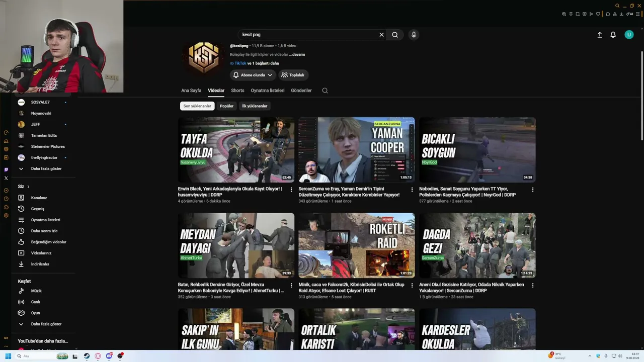Viewport: 644px width, 362px height.
Task: Click the Topluluk community button
Action: [x=293, y=75]
